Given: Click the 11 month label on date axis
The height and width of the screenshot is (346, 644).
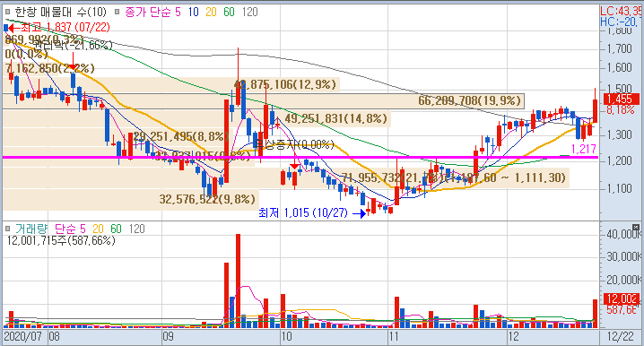Looking at the screenshot, I should (x=394, y=336).
